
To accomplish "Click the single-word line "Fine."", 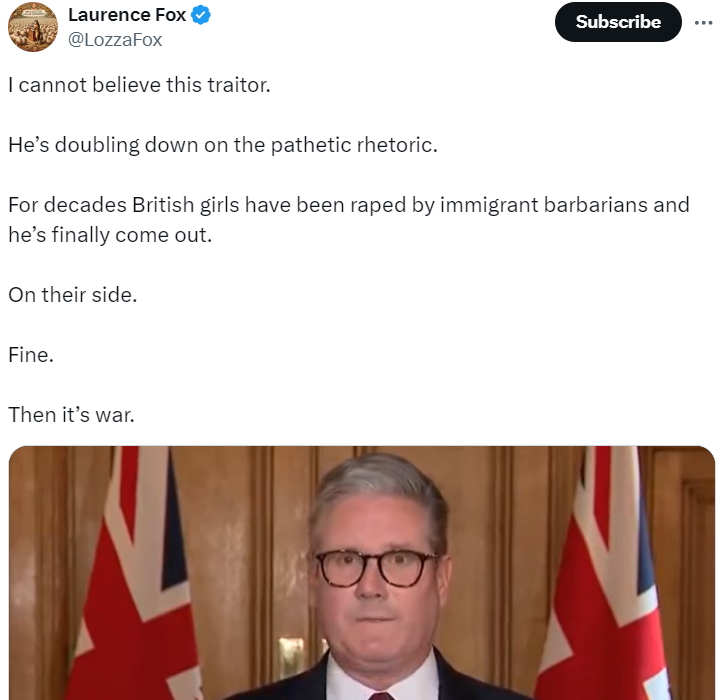I will 31,354.
